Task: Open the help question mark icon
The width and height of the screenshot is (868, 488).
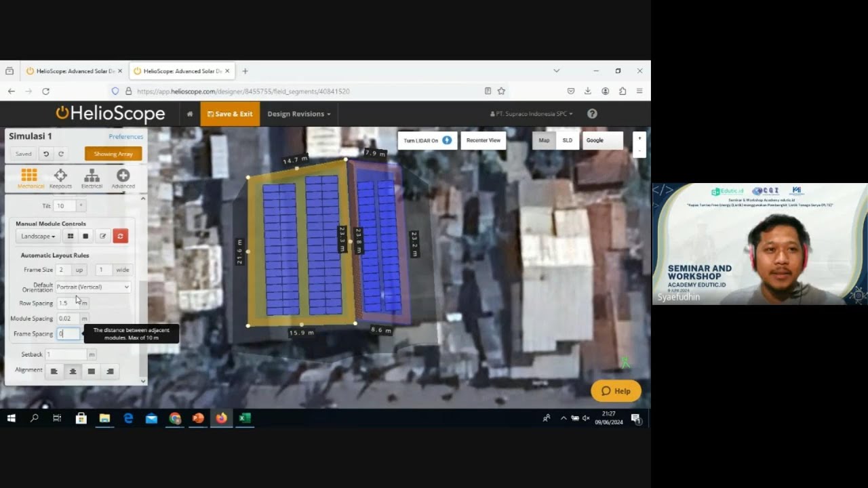Action: click(592, 114)
